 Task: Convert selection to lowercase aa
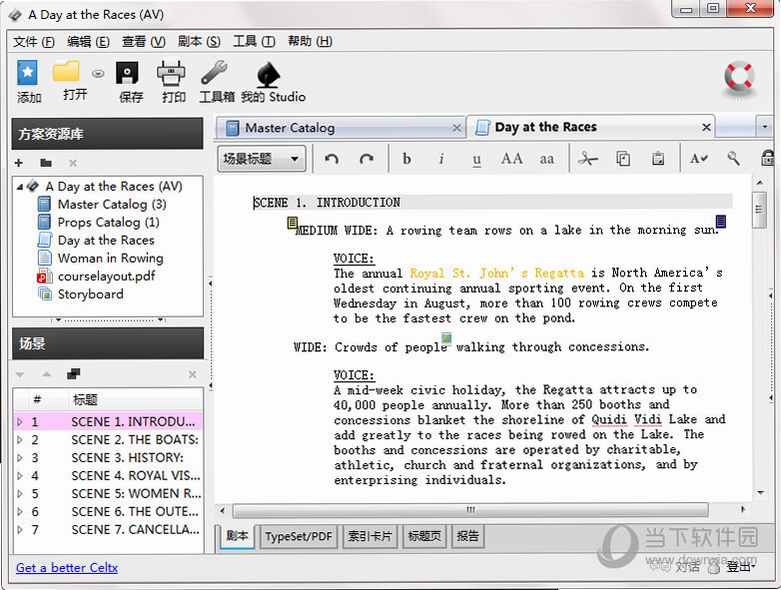(x=546, y=159)
